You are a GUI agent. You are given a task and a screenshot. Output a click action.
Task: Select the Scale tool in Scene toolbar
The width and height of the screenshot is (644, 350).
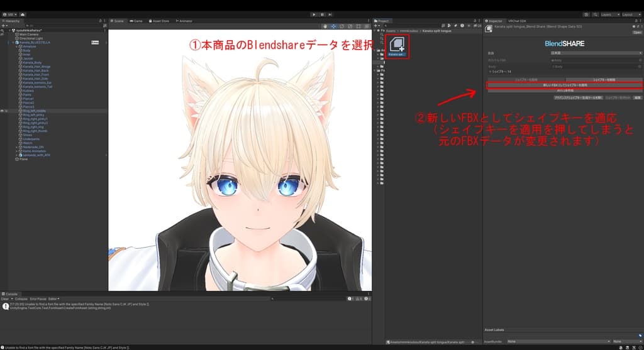click(x=350, y=26)
